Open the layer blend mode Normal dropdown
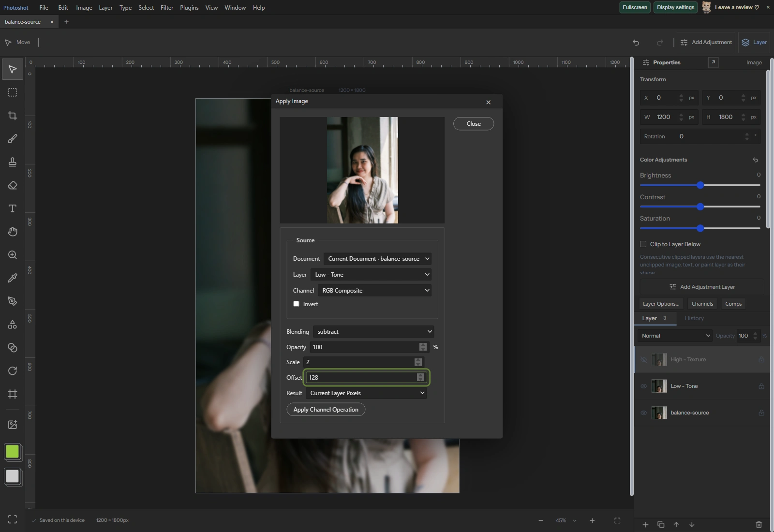The width and height of the screenshot is (774, 532). pyautogui.click(x=675, y=336)
